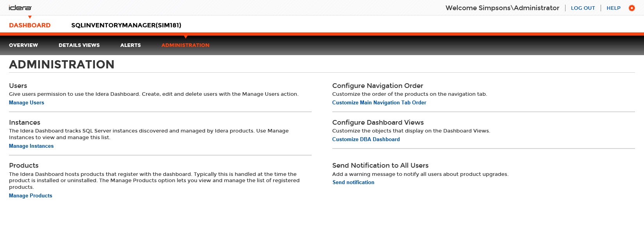The height and width of the screenshot is (240, 644).
Task: Click the Welcome Simpsons\Administrator text
Action: click(502, 8)
